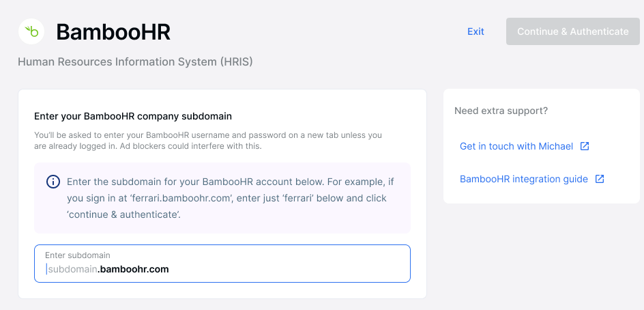Click the 'Enter subdomain' field label
This screenshot has width=644, height=310.
coord(78,255)
